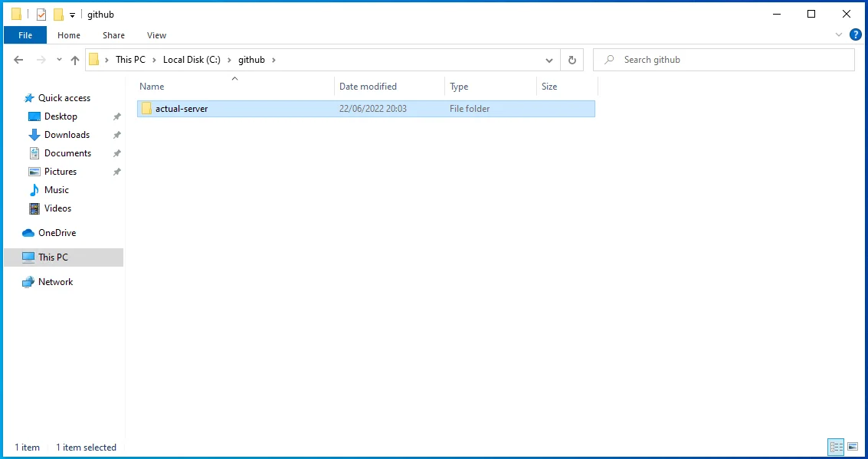Viewport: 868px width, 459px height.
Task: Click the New folder icon in title bar
Action: click(58, 15)
